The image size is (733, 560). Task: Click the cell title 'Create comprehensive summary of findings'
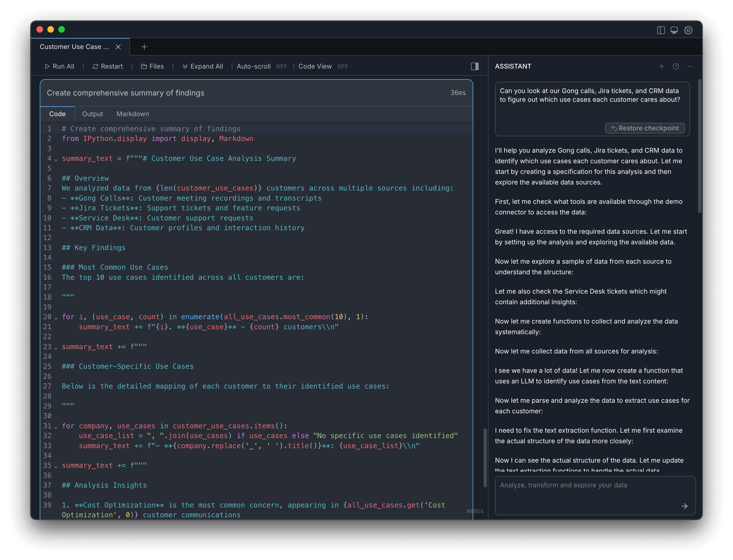click(126, 93)
